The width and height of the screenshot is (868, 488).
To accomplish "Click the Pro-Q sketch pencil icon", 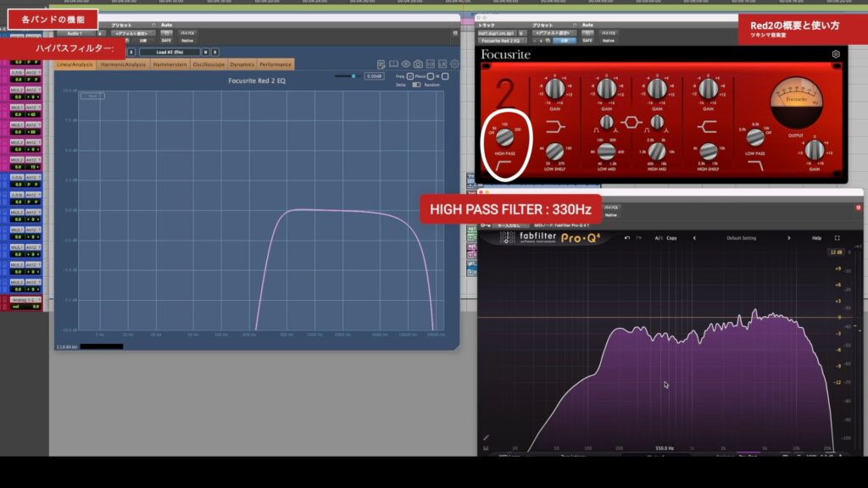I will click(x=486, y=438).
